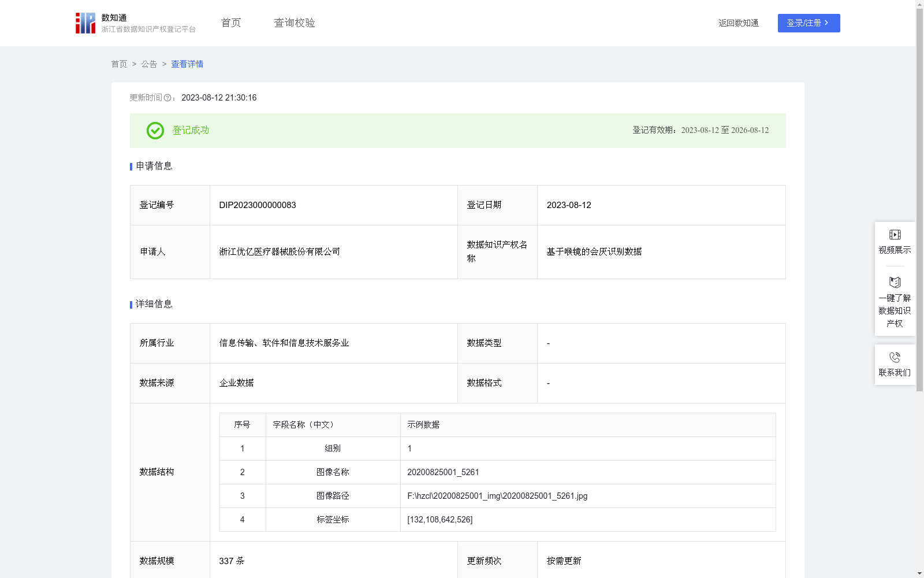
Task: Click the 图像路径 field name cell
Action: [x=333, y=496]
